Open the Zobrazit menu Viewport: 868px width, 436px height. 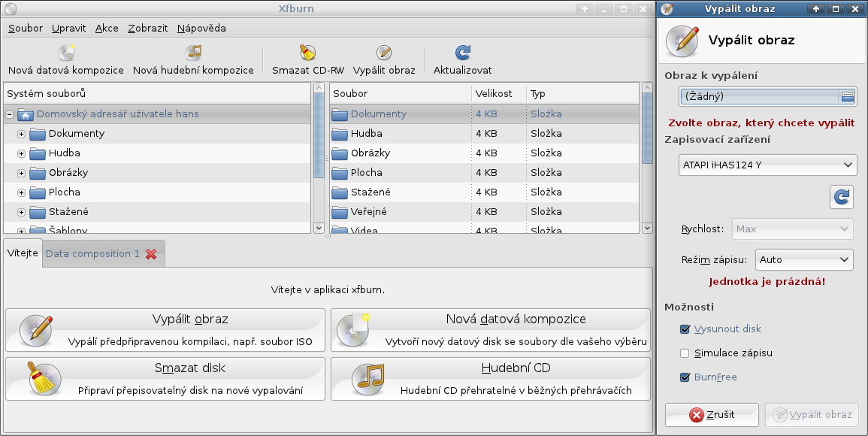[148, 29]
